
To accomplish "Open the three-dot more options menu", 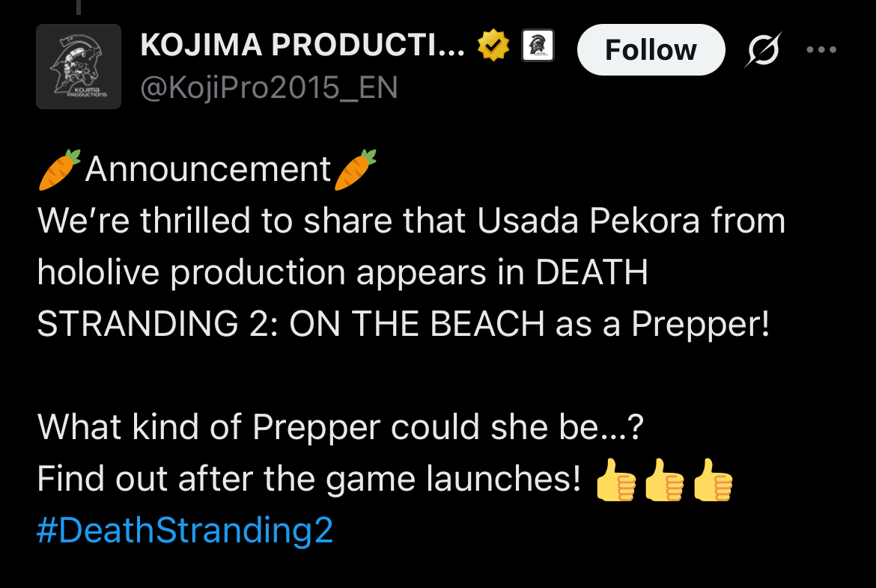I will pos(821,50).
